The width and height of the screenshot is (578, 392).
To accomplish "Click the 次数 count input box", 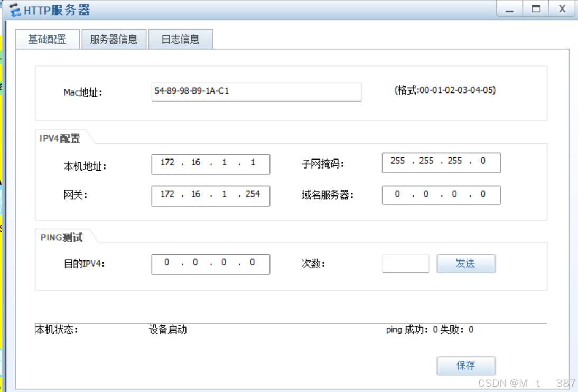I will pyautogui.click(x=405, y=263).
